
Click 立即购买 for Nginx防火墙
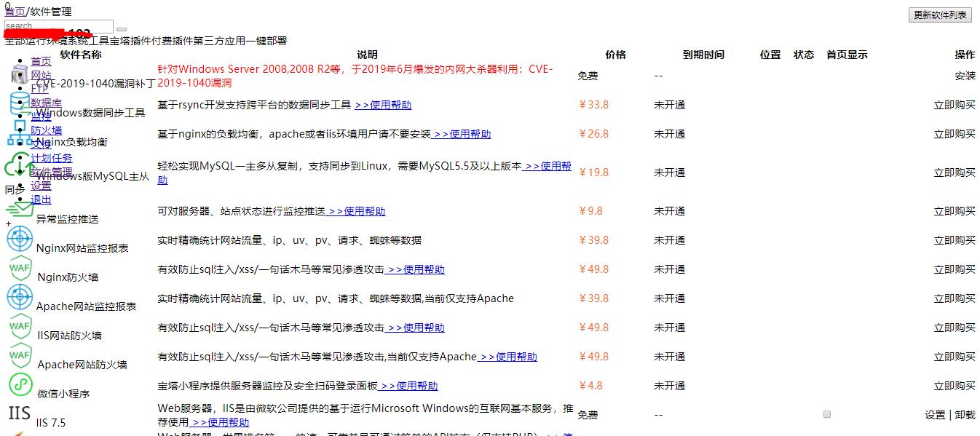[x=955, y=269]
